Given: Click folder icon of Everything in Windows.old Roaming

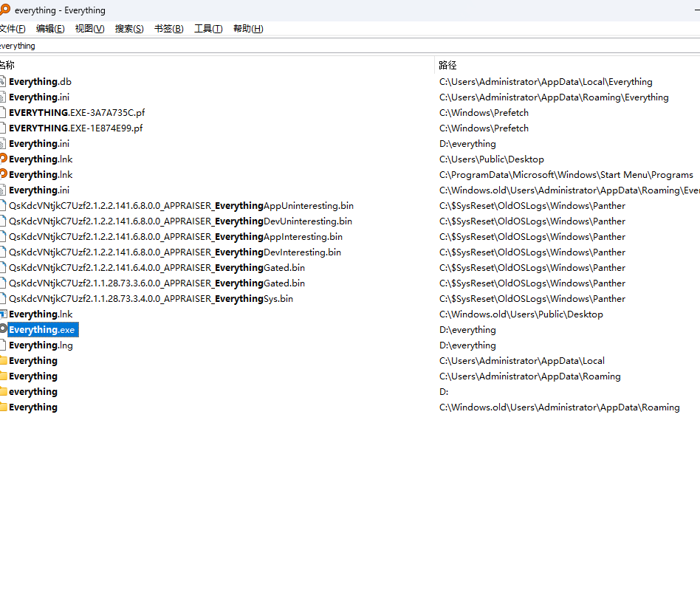Looking at the screenshot, I should pos(3,407).
